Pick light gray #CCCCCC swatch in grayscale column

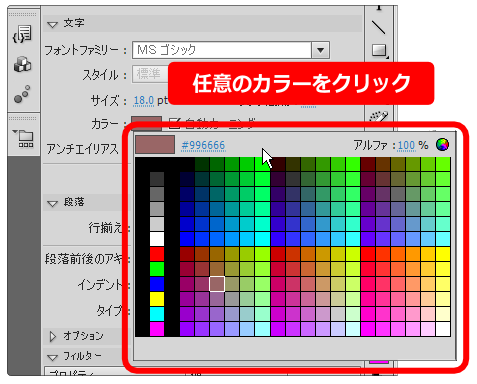(157, 224)
